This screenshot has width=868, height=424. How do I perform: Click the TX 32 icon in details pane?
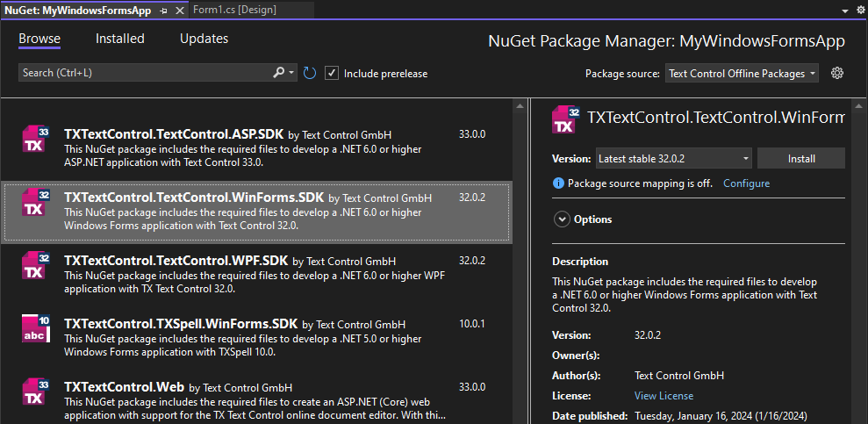point(566,119)
